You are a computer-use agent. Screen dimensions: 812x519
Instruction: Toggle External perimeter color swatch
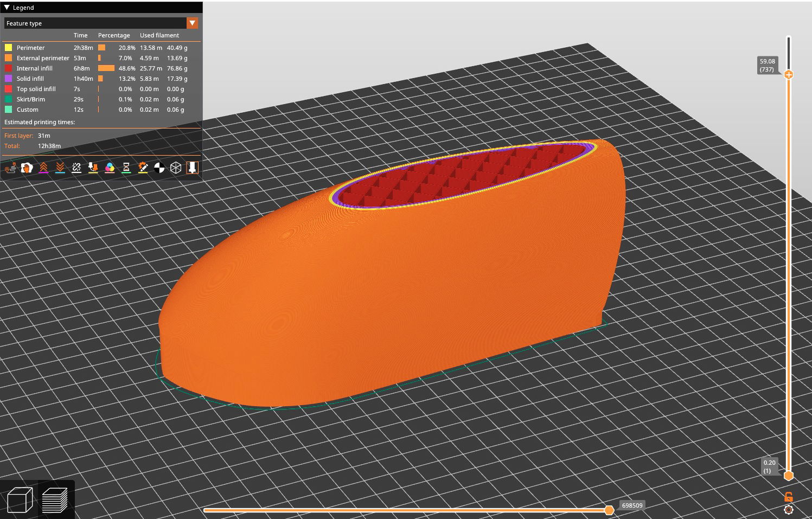point(9,58)
